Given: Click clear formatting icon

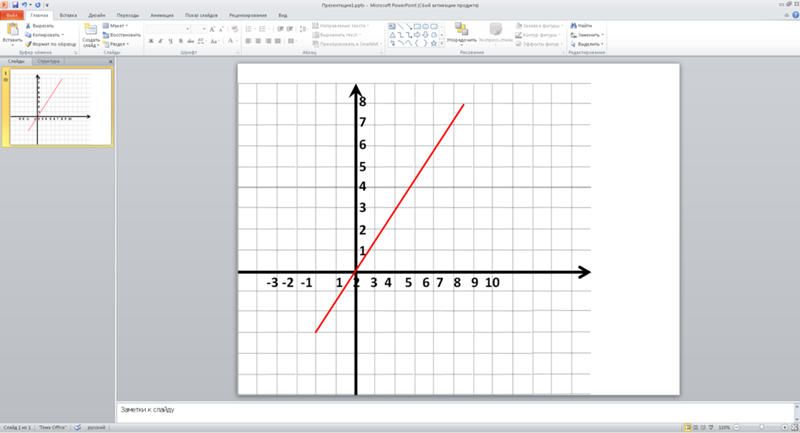Looking at the screenshot, I should pos(235,29).
